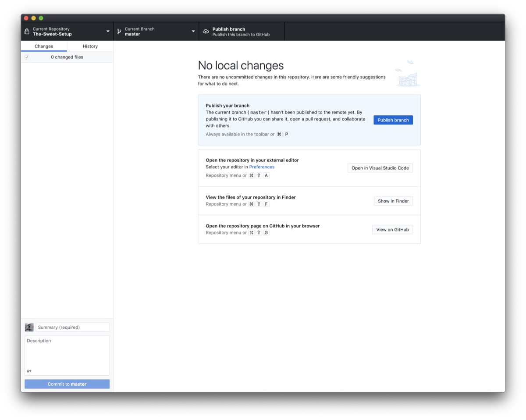
Task: Focus the commit Description text area
Action: coord(67,356)
